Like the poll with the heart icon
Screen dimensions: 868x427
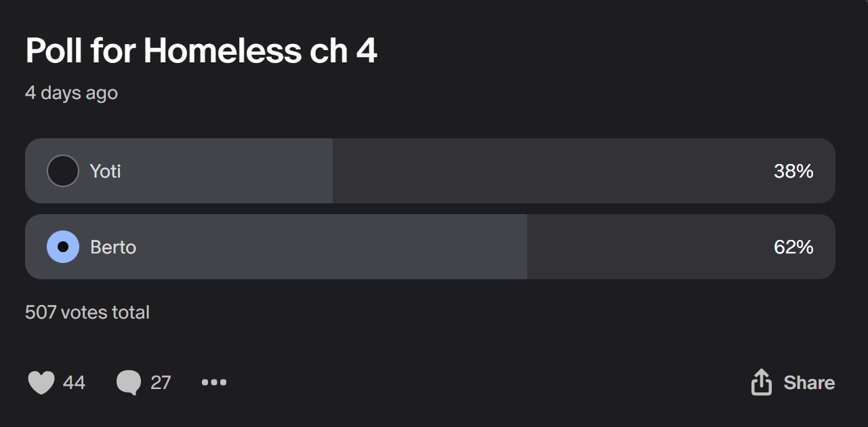point(41,383)
